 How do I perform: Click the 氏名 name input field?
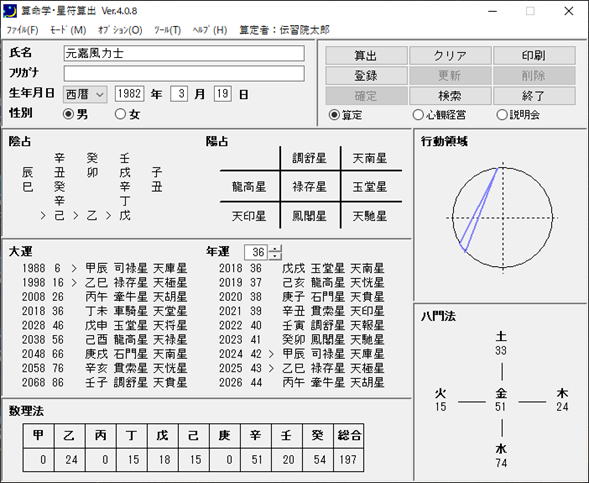(184, 53)
